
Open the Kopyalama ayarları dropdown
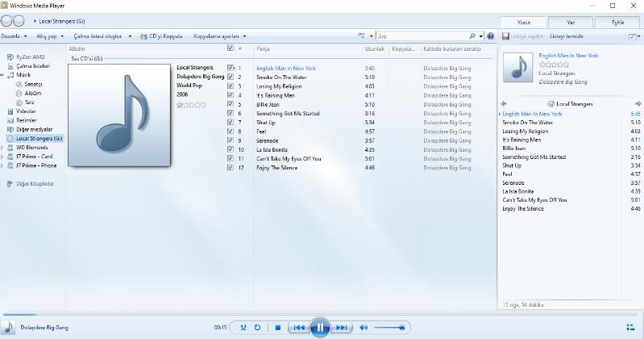pyautogui.click(x=220, y=36)
